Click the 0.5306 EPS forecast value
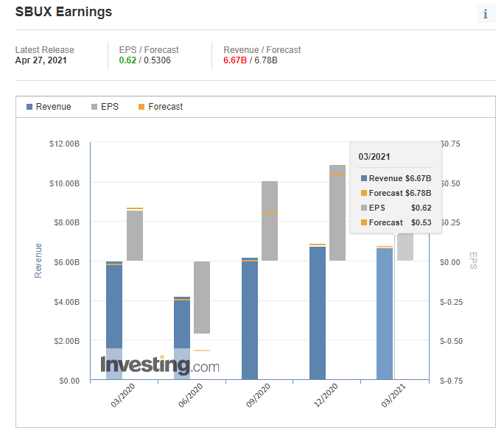Image resolution: width=504 pixels, height=433 pixels. click(x=157, y=60)
